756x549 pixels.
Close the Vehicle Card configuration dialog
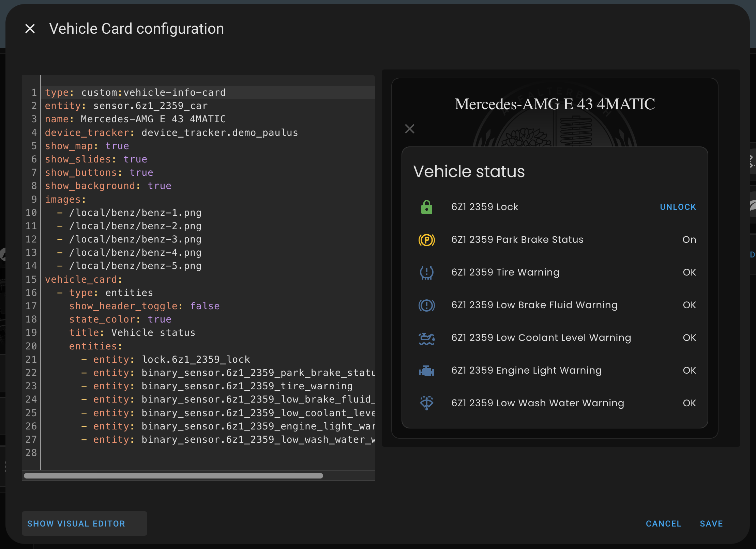click(x=30, y=29)
